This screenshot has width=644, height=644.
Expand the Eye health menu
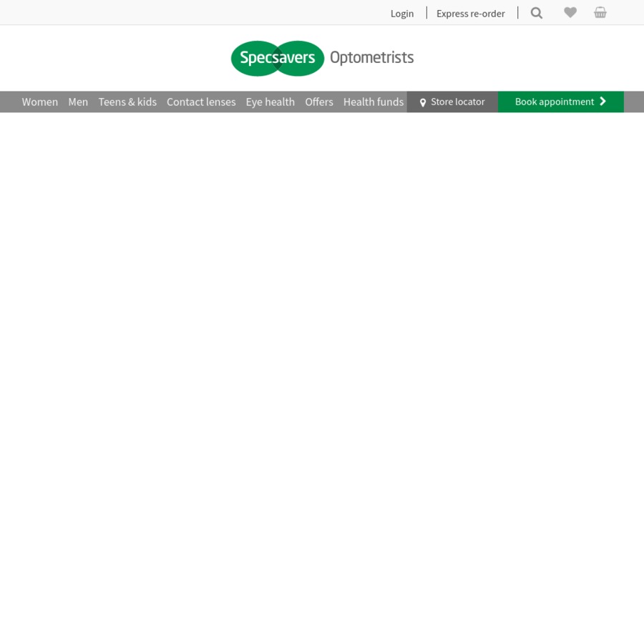[x=270, y=102]
